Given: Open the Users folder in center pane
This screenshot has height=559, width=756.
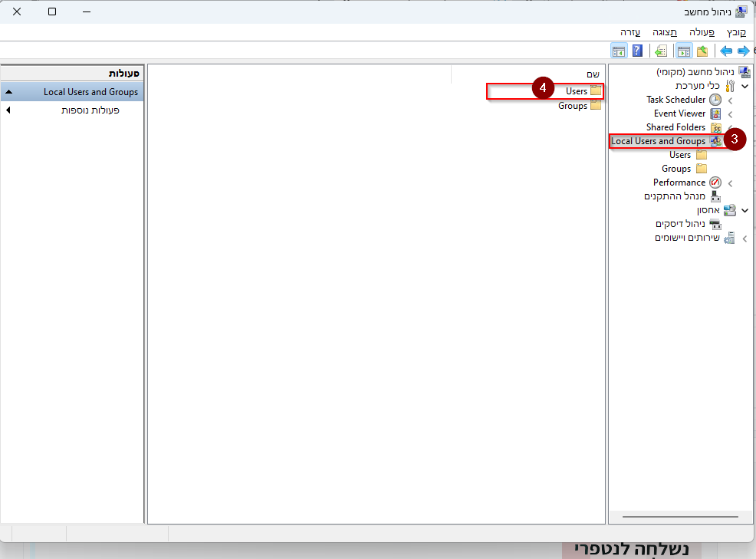Looking at the screenshot, I should [577, 91].
